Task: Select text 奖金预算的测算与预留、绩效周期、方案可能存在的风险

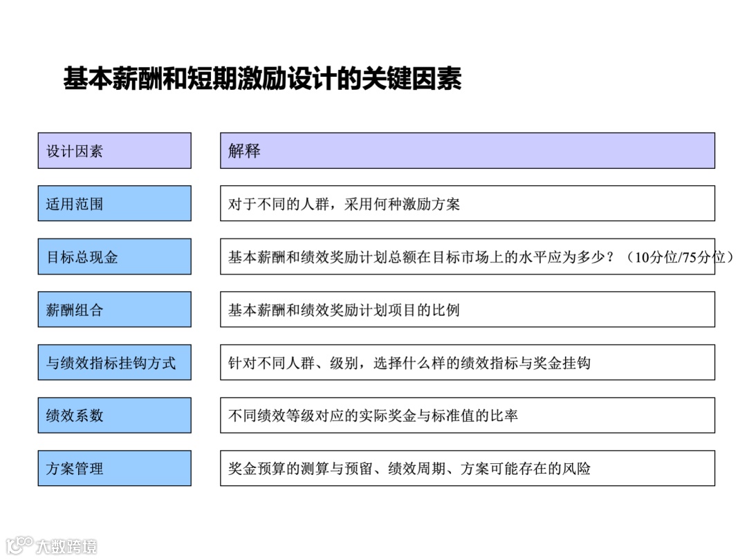Action: click(409, 469)
